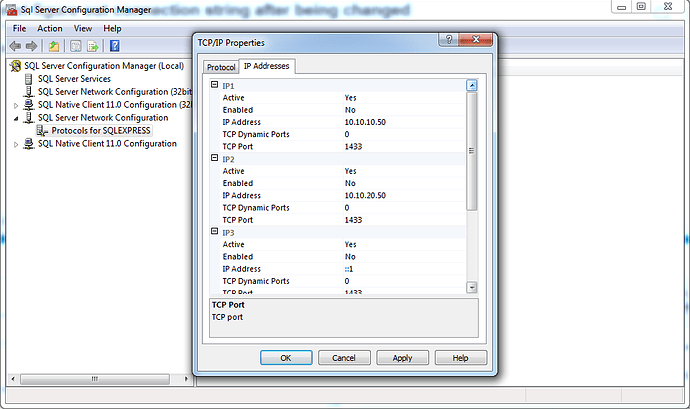The width and height of the screenshot is (690, 409).
Task: Click IP3 IP Address value ::1
Action: 349,269
